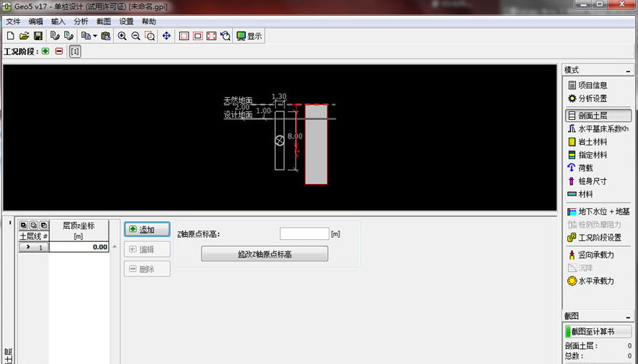The height and width of the screenshot is (364, 638).
Task: Focus the Z轴原点标高 input field
Action: (304, 234)
